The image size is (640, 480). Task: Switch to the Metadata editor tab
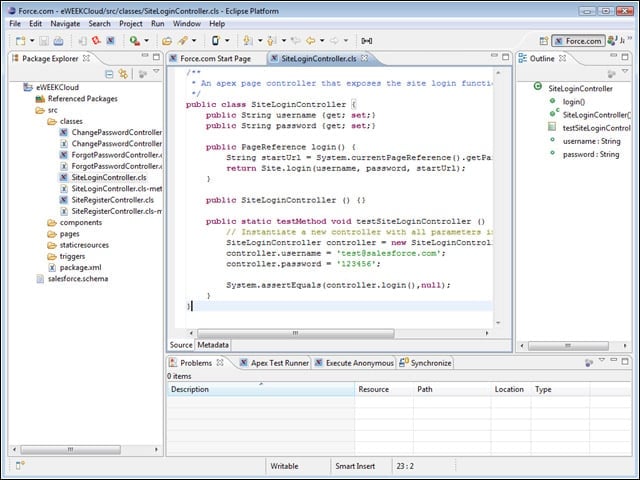tap(213, 345)
